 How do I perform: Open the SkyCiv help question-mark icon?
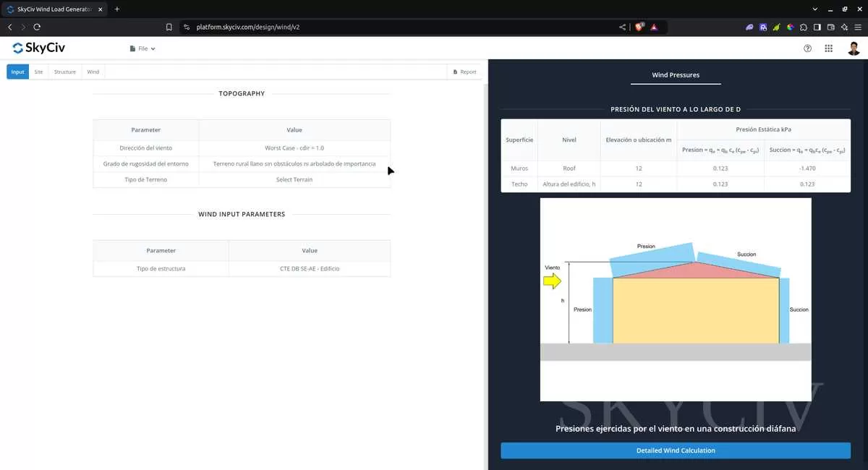pyautogui.click(x=807, y=48)
